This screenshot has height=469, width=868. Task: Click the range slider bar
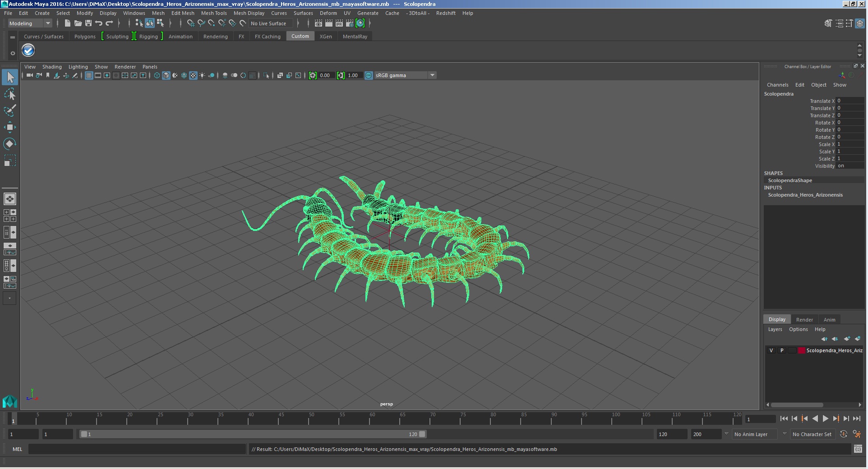(253, 434)
